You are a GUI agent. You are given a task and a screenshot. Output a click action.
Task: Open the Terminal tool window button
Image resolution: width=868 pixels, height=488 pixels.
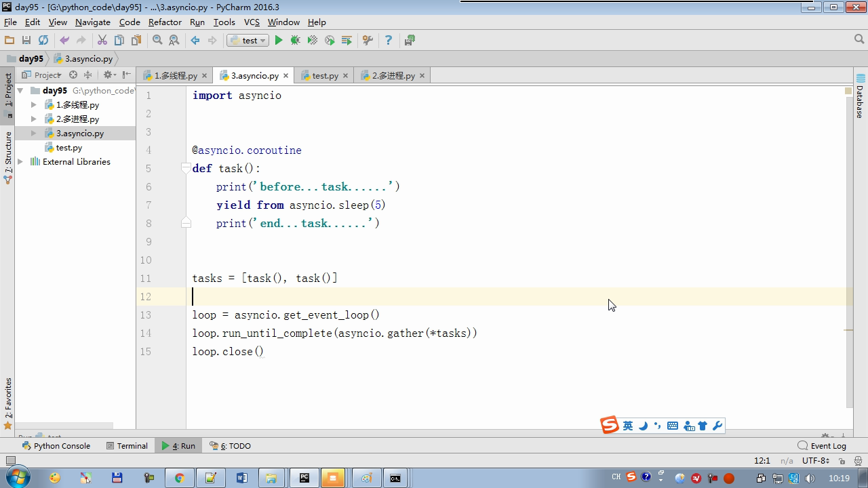(x=127, y=446)
